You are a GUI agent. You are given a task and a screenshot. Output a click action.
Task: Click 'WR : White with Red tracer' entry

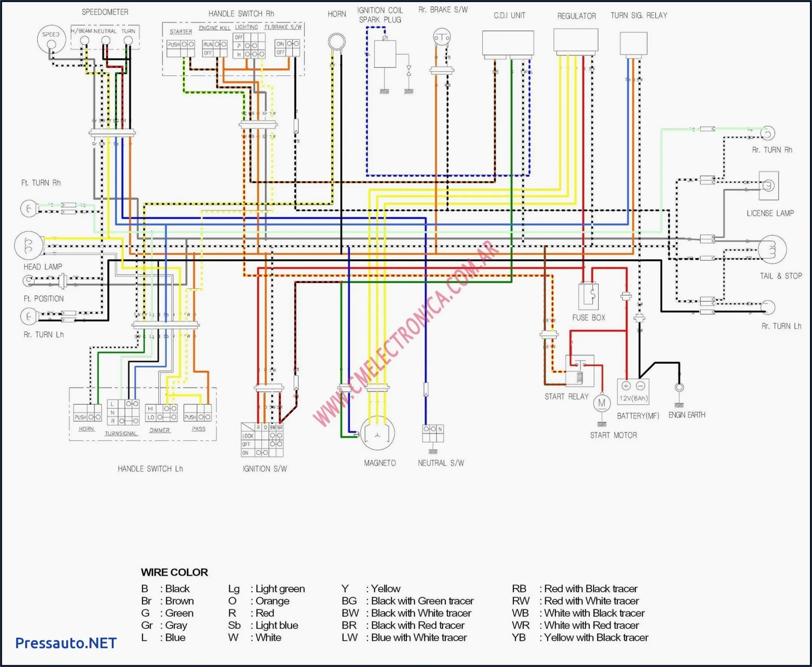(576, 626)
